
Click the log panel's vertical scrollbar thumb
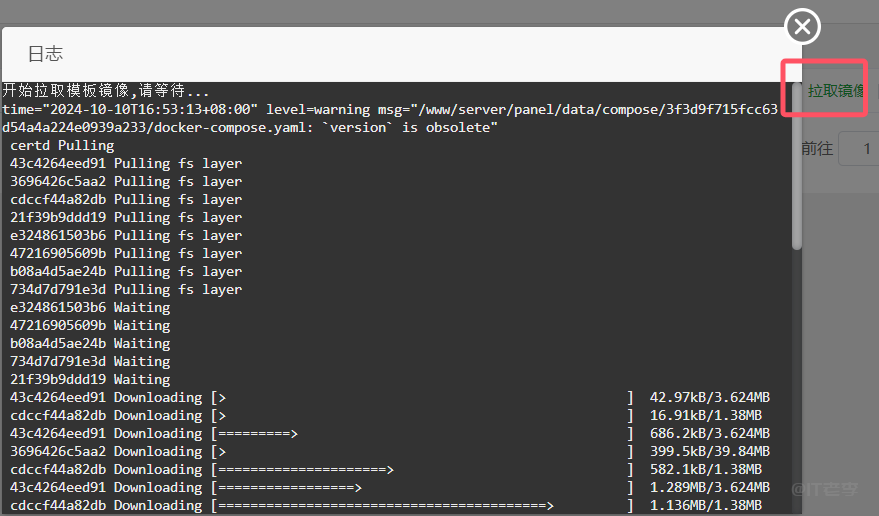[796, 165]
